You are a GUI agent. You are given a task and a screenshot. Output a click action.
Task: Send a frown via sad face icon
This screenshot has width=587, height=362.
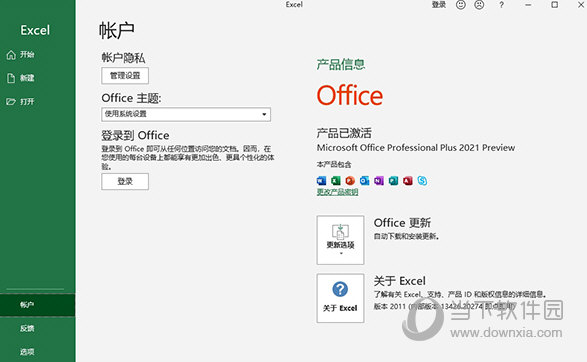click(479, 5)
